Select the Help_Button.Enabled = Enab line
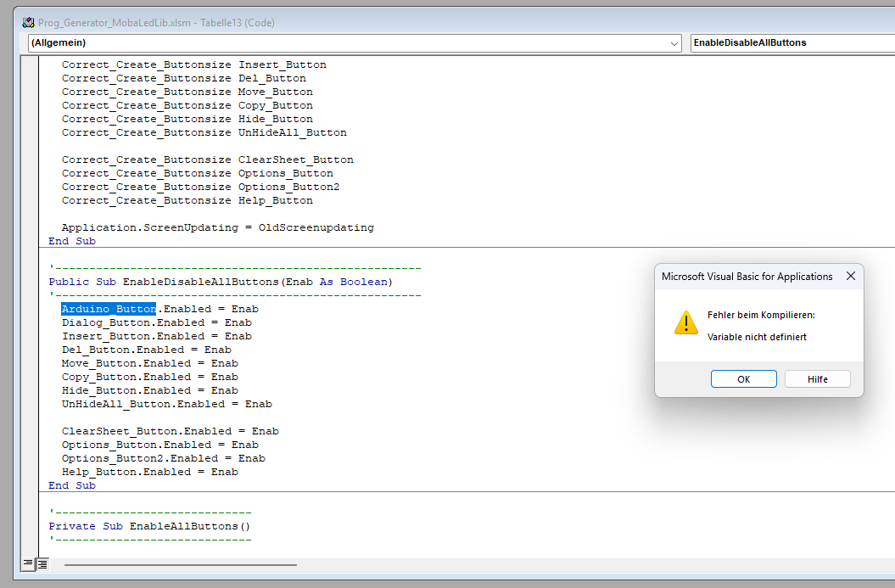 coord(149,472)
